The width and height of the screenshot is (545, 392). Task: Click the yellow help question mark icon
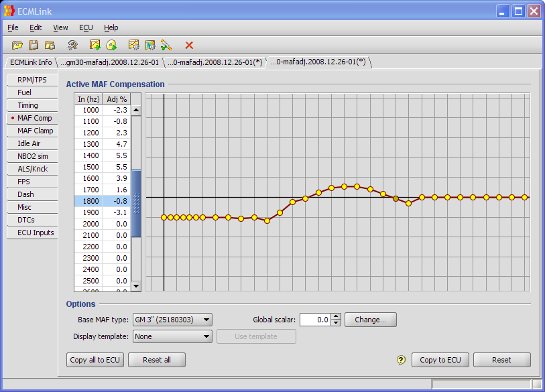(x=401, y=361)
